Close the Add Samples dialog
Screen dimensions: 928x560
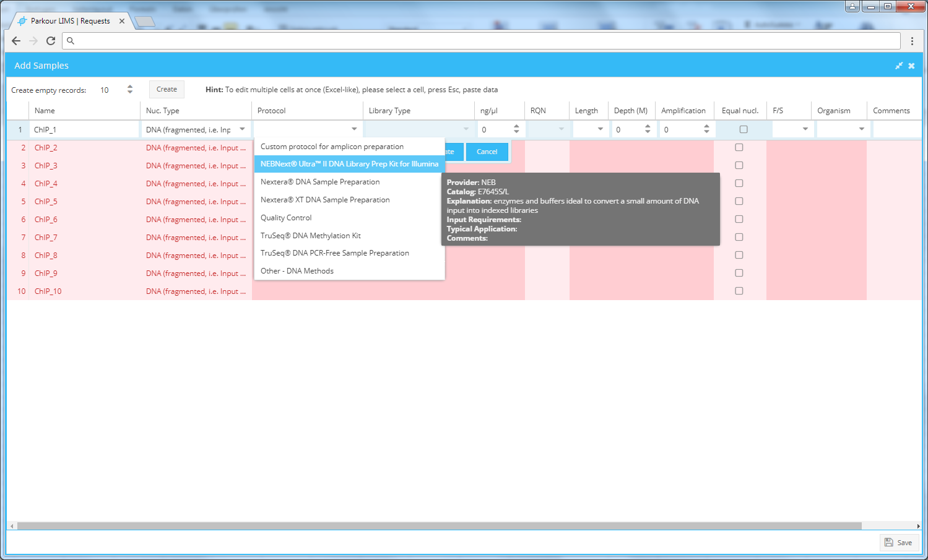[x=911, y=66]
